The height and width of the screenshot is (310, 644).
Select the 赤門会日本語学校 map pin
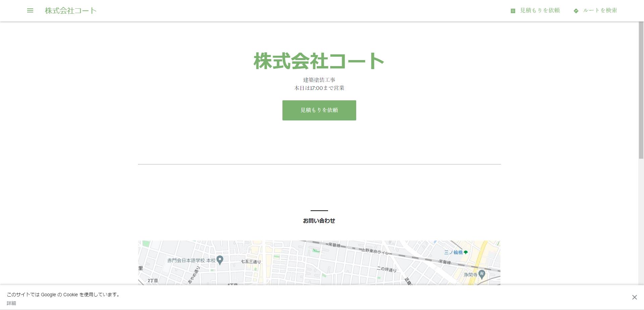[x=220, y=260]
